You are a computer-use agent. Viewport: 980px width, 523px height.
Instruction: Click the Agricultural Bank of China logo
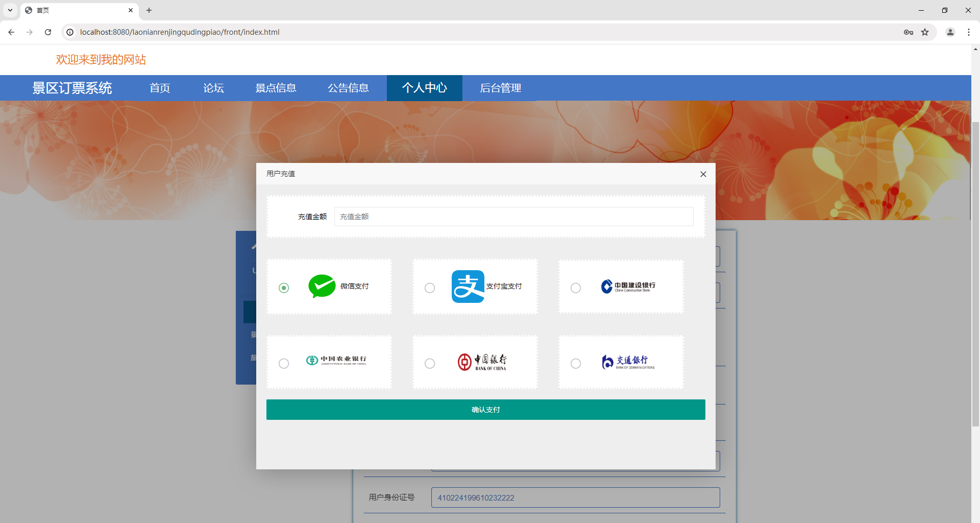click(336, 360)
